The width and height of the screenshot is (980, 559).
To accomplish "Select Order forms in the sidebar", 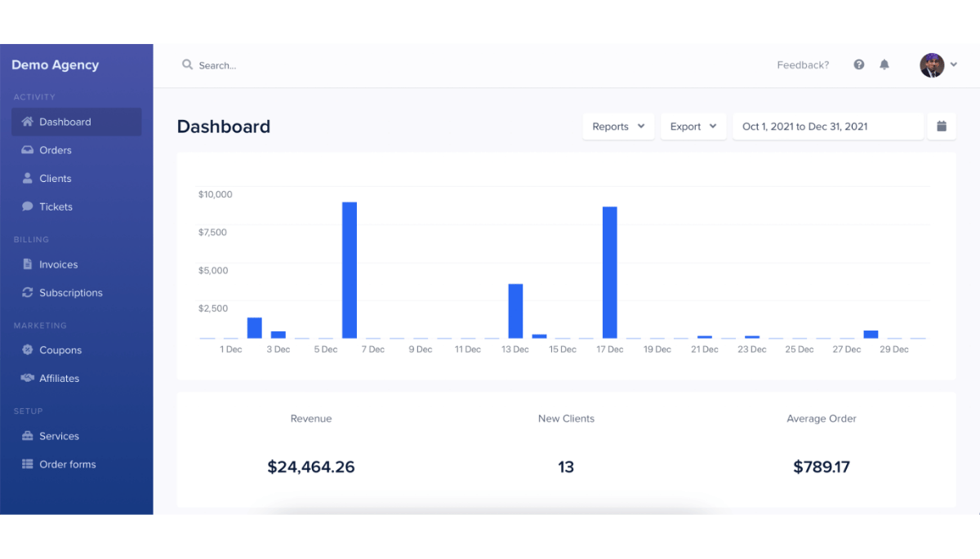I will point(68,464).
